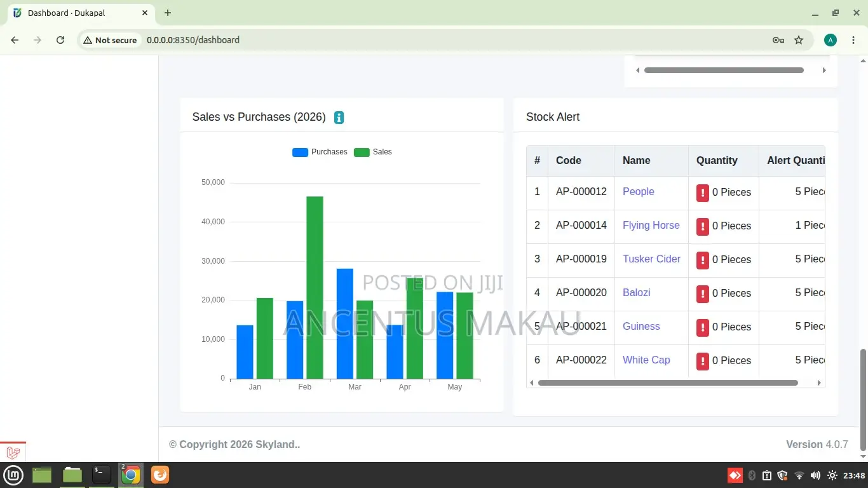Select code AP-000012 cell
The image size is (868, 488).
[581, 192]
